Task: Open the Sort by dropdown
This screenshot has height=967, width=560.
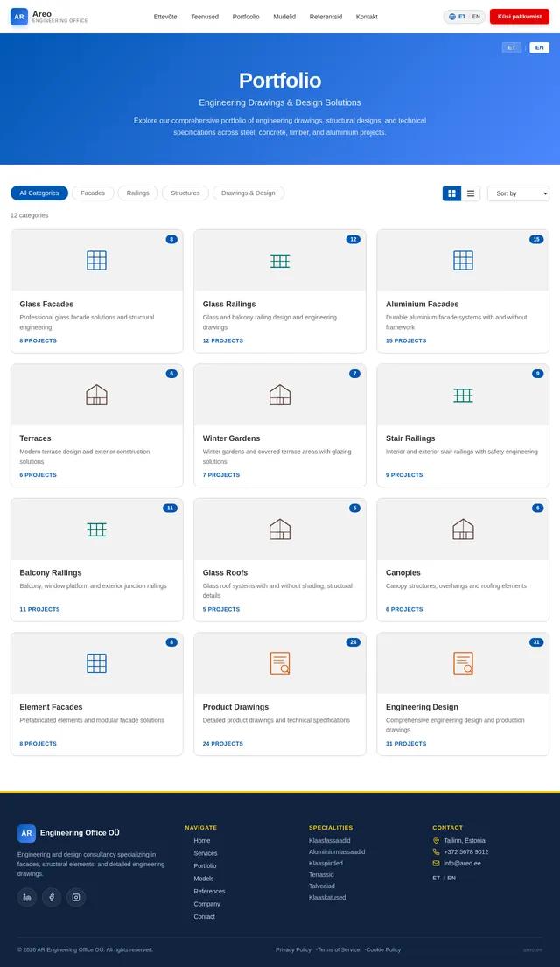Action: click(518, 193)
